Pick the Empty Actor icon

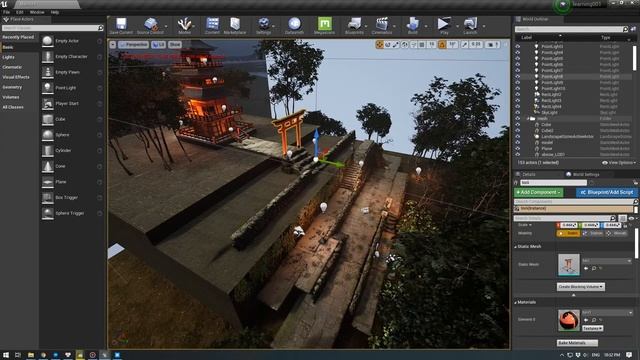point(48,41)
